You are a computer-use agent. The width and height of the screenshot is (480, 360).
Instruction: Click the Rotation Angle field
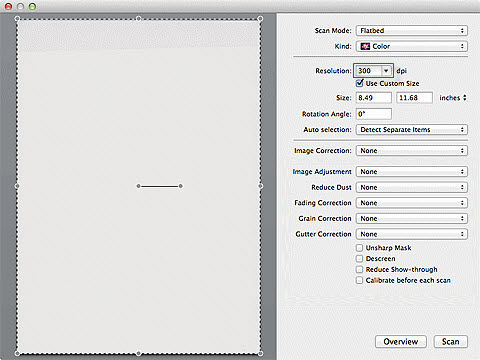pyautogui.click(x=374, y=114)
